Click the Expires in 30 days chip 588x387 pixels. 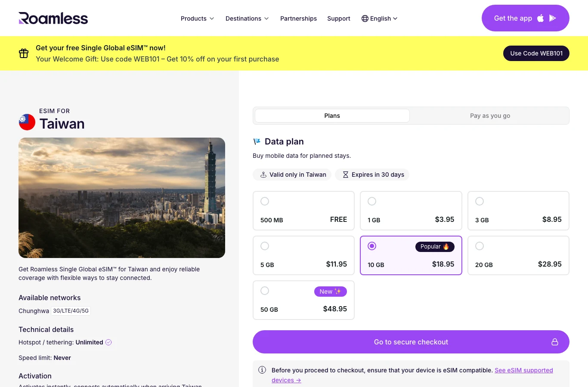coord(372,175)
